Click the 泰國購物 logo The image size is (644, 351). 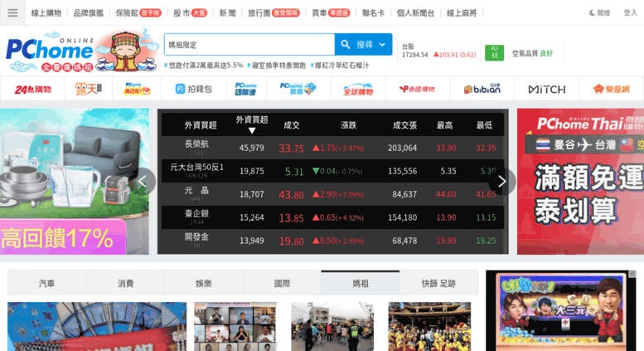417,89
